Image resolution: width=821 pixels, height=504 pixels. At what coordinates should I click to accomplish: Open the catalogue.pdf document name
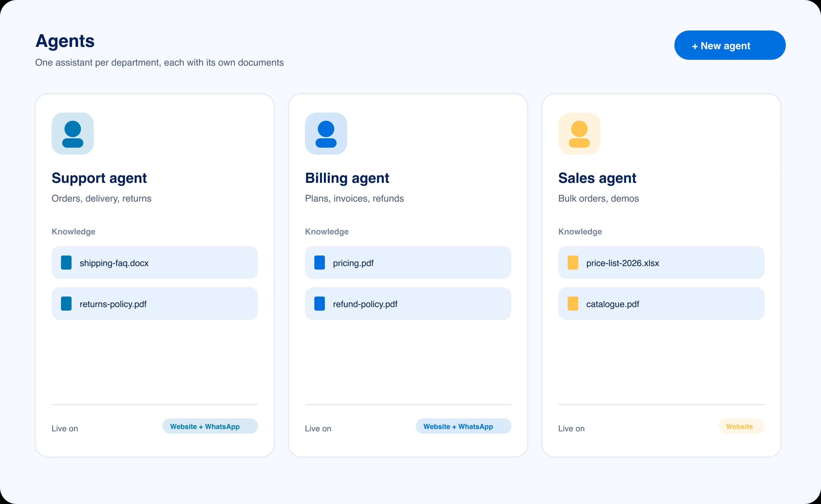click(x=613, y=304)
